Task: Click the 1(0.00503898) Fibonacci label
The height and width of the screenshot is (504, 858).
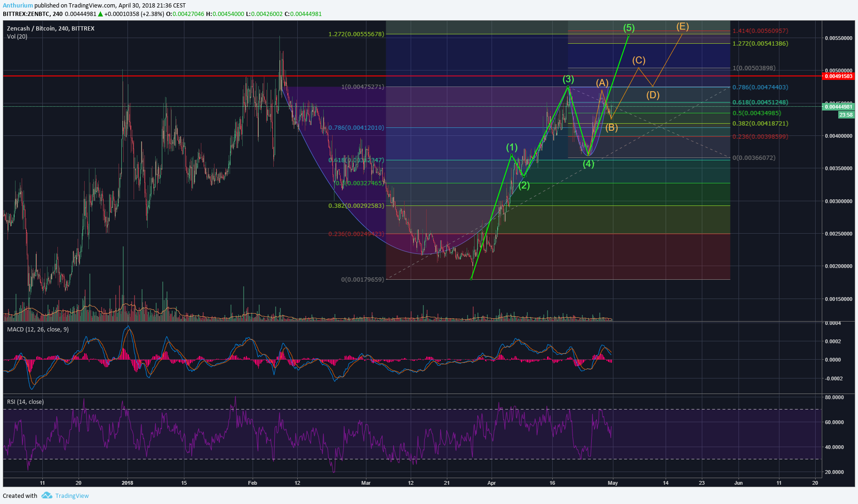Action: pos(754,68)
